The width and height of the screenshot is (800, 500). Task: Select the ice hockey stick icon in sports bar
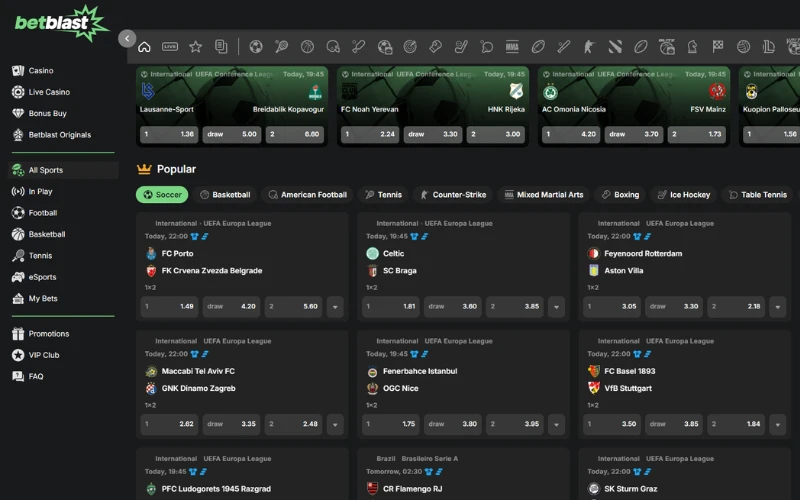coord(461,47)
